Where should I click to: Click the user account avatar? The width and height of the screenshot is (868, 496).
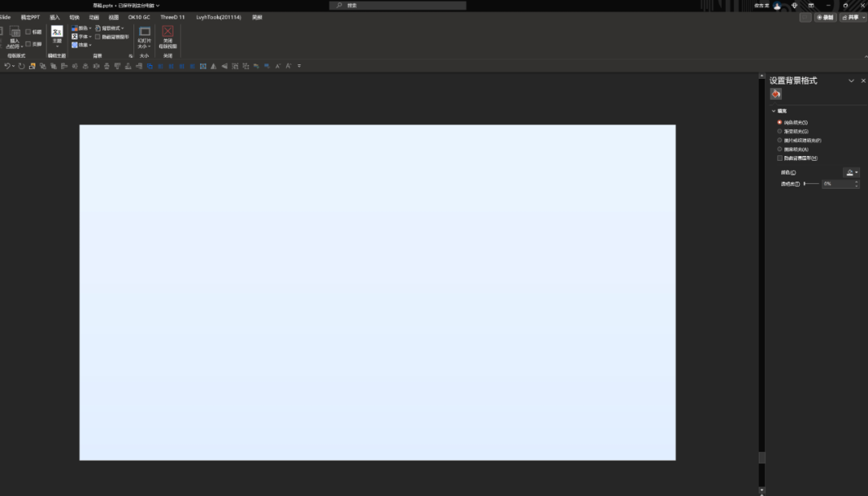[777, 6]
